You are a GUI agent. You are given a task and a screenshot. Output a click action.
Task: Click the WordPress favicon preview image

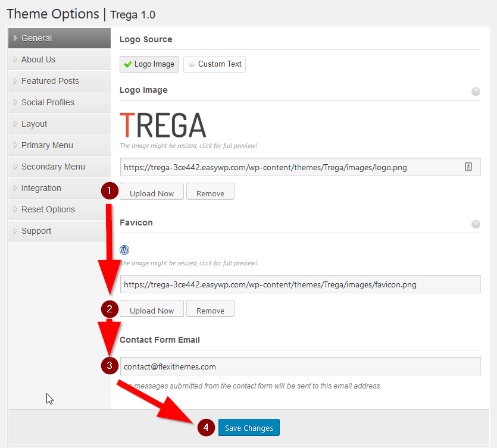pos(124,250)
